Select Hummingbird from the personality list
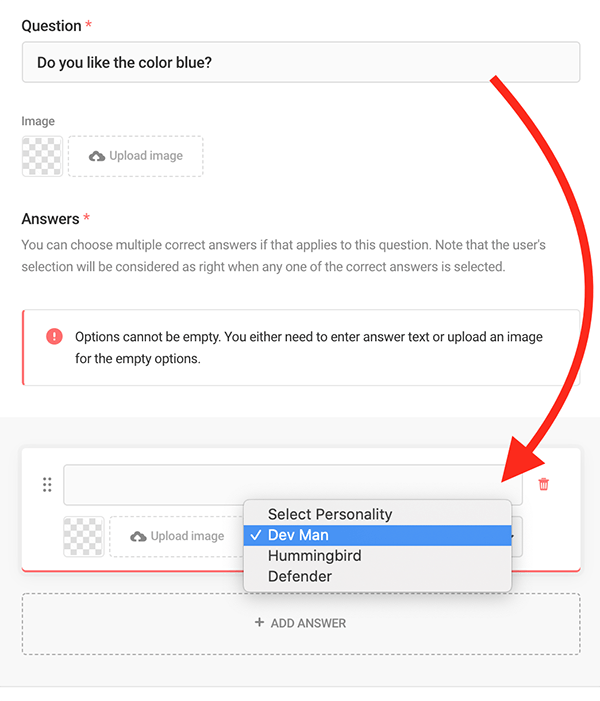 coord(314,556)
